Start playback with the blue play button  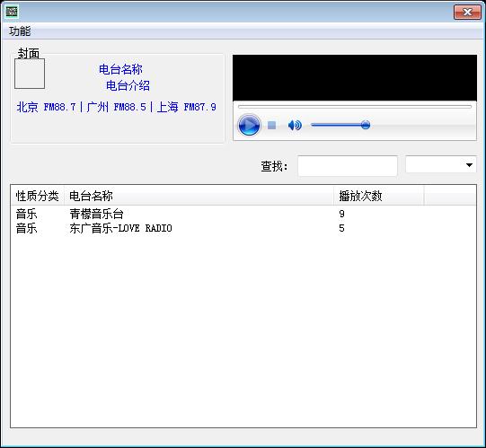click(249, 125)
